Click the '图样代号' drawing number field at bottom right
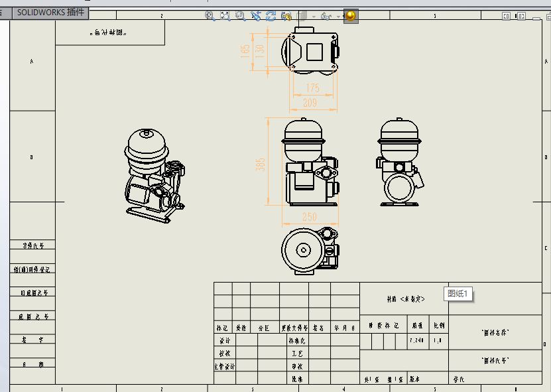 coord(495,361)
